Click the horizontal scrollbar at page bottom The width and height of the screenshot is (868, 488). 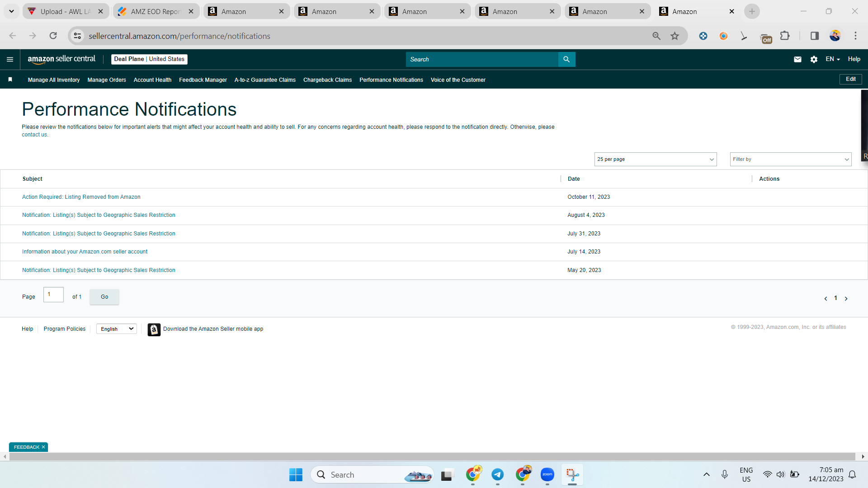tap(432, 457)
